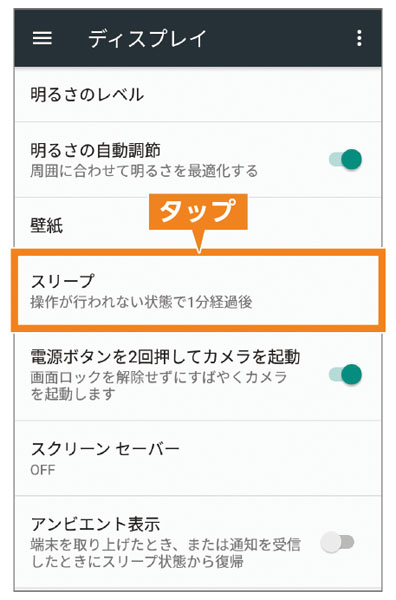
Task: Enable the アンビエント表示 switch
Action: [x=337, y=542]
